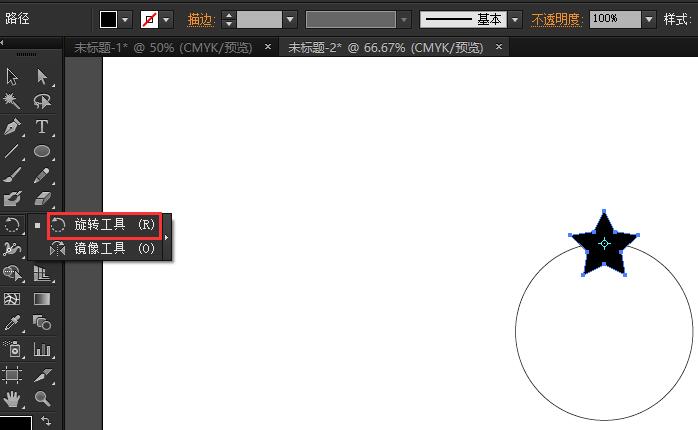Switch to the 未标题-2* document tab

coord(386,48)
